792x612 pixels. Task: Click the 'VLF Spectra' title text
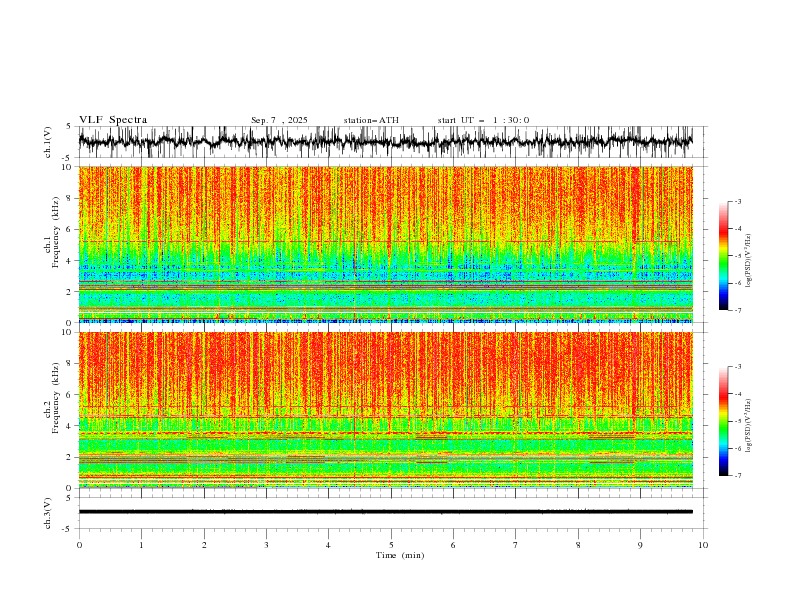pyautogui.click(x=113, y=120)
